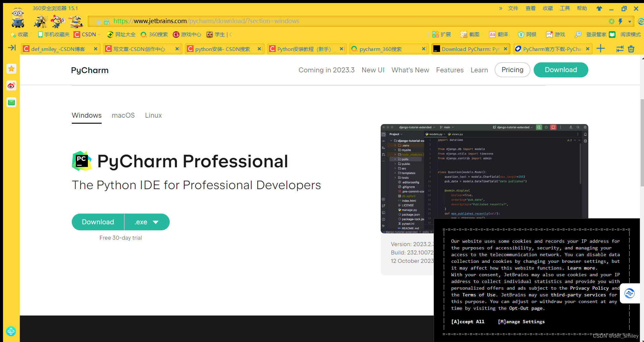The image size is (644, 342).
Task: Open Coming in 2023.3 page link
Action: tap(327, 70)
